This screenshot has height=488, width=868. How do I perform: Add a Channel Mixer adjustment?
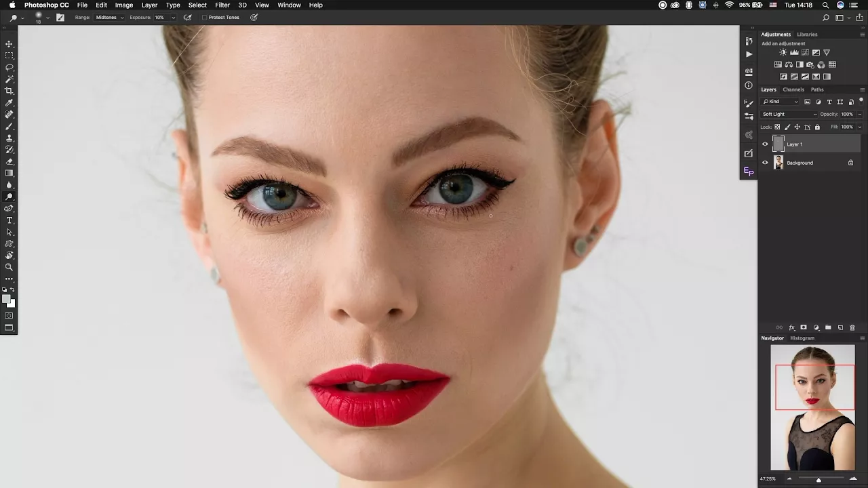pyautogui.click(x=821, y=64)
